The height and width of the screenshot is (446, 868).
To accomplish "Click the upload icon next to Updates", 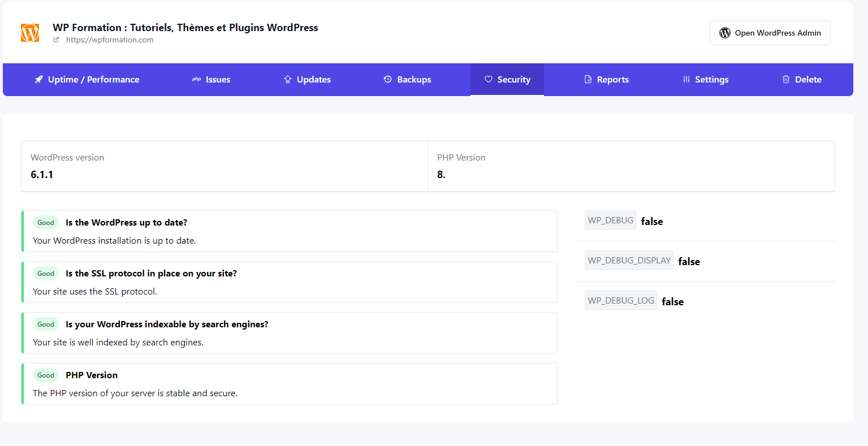I will [288, 80].
